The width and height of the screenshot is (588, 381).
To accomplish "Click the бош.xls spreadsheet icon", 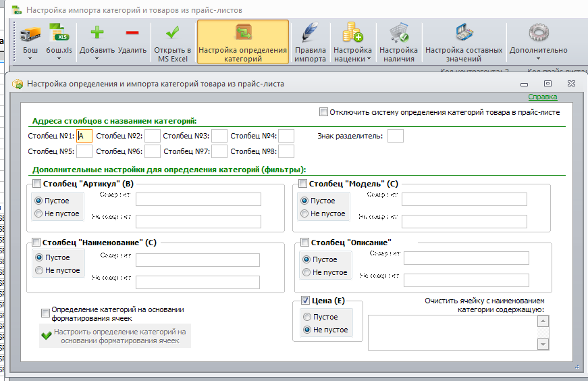I will pyautogui.click(x=59, y=33).
